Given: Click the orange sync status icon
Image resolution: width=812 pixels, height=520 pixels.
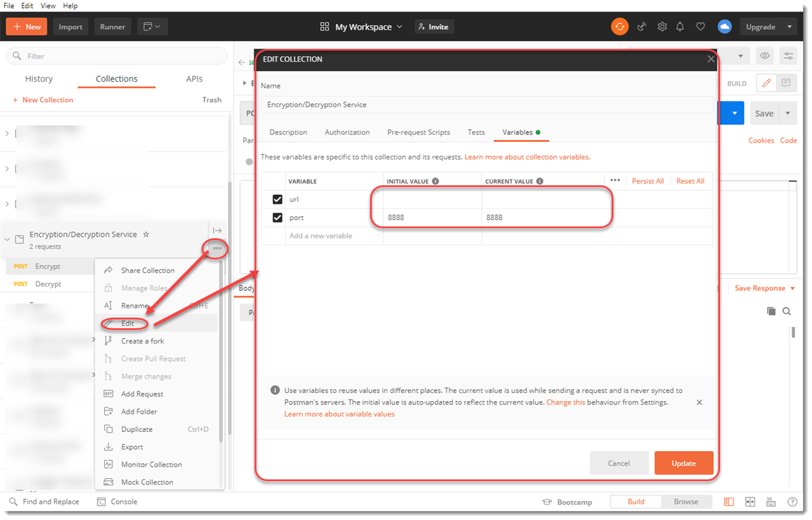Looking at the screenshot, I should [x=620, y=26].
